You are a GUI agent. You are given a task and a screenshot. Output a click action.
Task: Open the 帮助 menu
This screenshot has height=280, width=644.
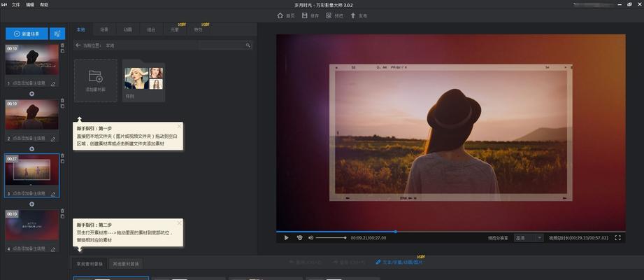point(44,4)
